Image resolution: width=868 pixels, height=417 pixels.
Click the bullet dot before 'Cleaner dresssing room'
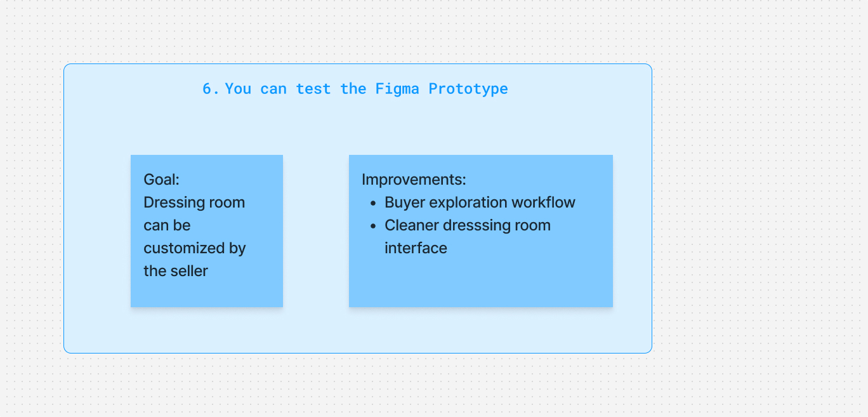coord(374,226)
